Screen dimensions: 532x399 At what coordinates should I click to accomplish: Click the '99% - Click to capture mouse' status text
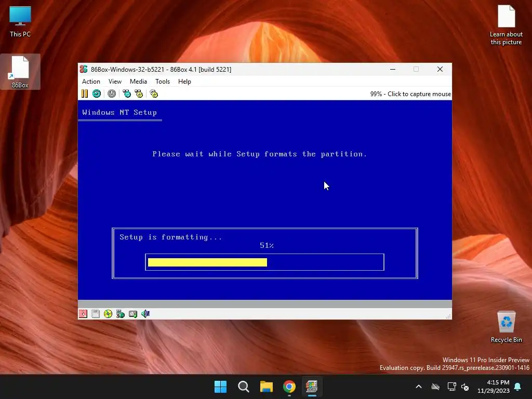(410, 94)
